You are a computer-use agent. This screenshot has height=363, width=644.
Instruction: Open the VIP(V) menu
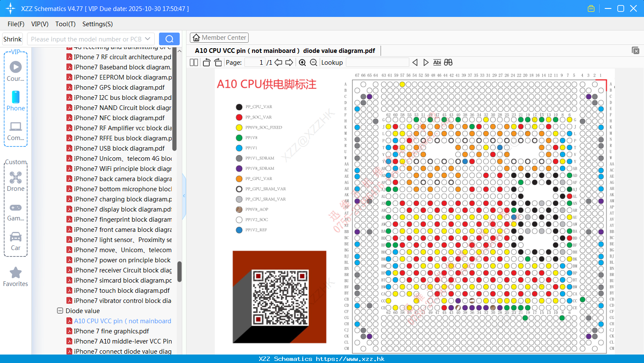pyautogui.click(x=40, y=24)
